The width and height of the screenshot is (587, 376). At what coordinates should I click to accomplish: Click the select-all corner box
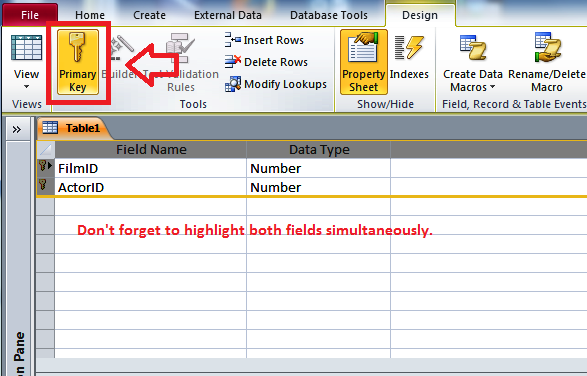click(46, 149)
